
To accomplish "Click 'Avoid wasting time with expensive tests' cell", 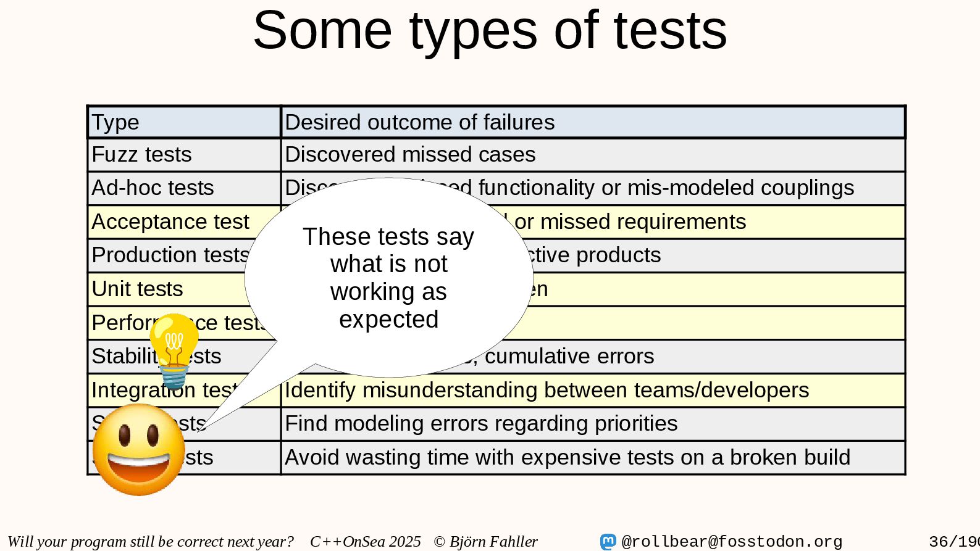I will click(593, 458).
